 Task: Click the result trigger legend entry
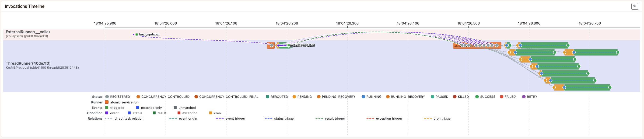[x=330, y=119]
